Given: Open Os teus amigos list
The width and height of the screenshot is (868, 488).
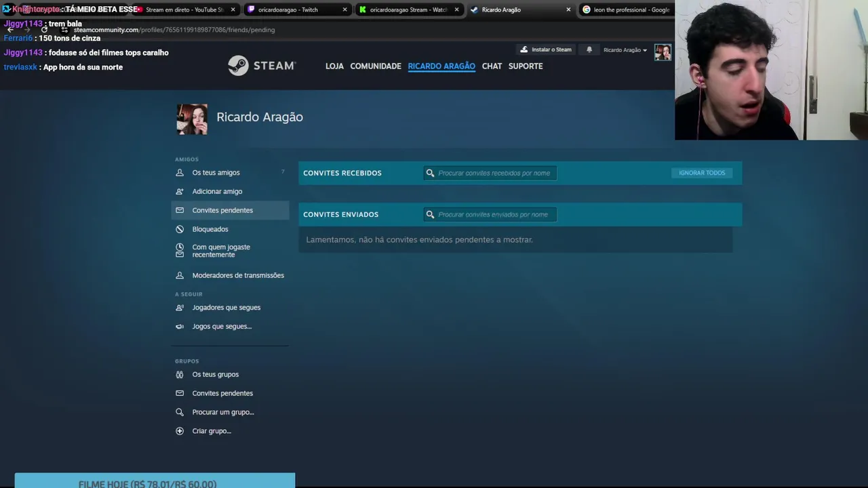Looking at the screenshot, I should [x=216, y=173].
